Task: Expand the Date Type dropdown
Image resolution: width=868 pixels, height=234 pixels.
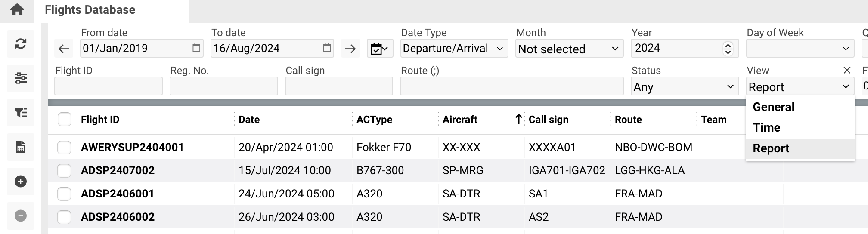Action: [454, 49]
